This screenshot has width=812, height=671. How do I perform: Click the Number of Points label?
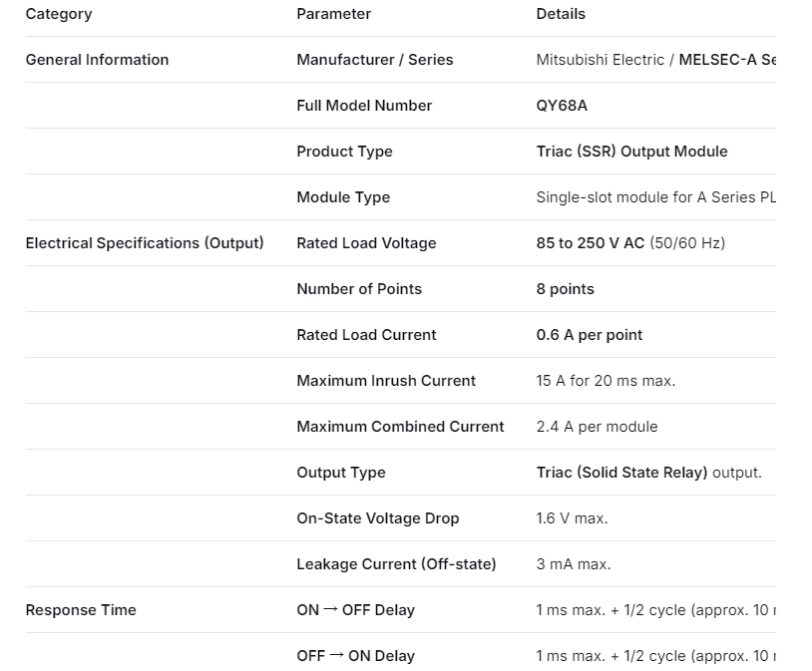[359, 289]
